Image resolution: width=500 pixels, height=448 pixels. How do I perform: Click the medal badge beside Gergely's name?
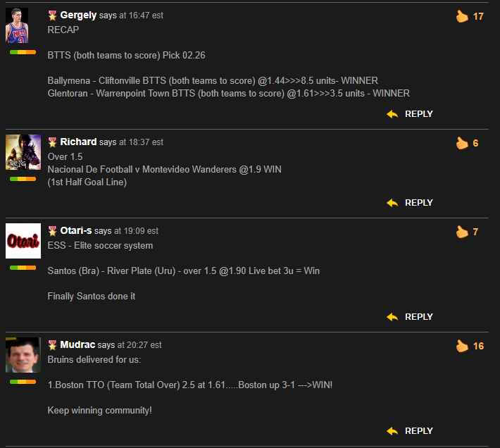click(52, 15)
